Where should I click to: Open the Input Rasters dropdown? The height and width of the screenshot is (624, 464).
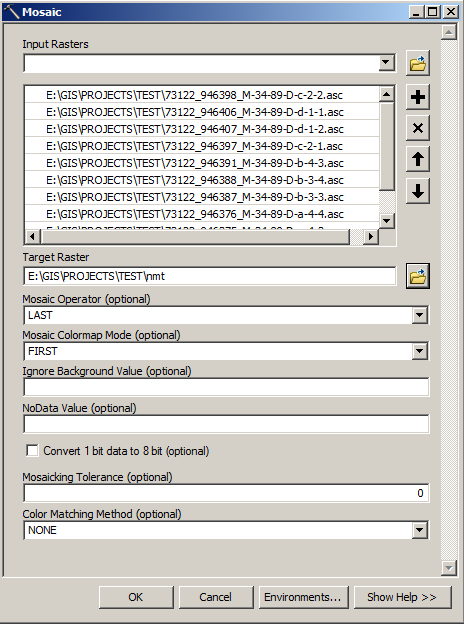pyautogui.click(x=386, y=62)
